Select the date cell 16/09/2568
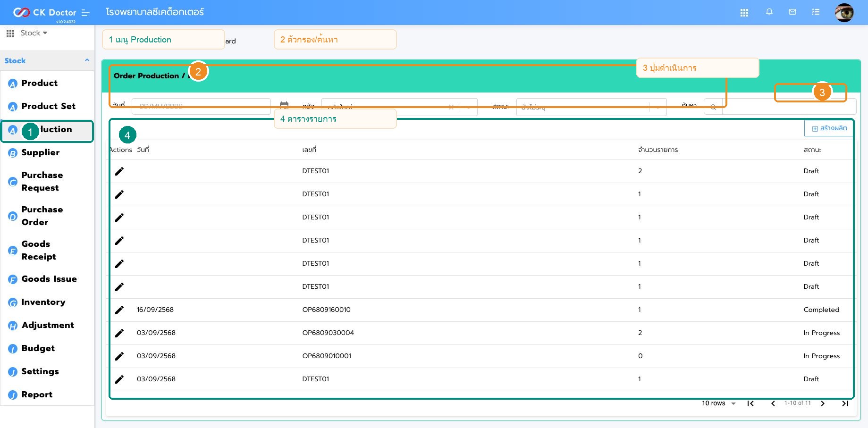This screenshot has width=868, height=428. pyautogui.click(x=155, y=310)
